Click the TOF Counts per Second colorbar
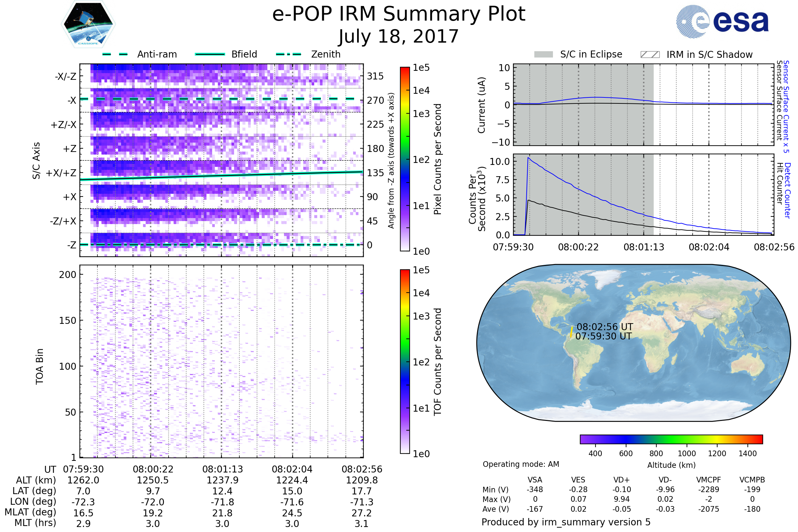 pyautogui.click(x=405, y=361)
